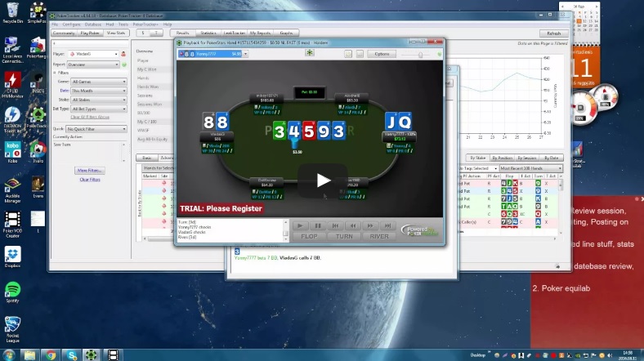Image resolution: width=644 pixels, height=361 pixels.
Task: Jump to the TURN street
Action: tap(344, 236)
